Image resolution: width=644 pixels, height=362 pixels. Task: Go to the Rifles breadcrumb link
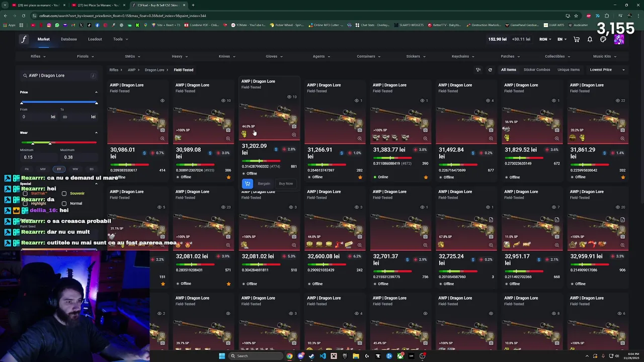click(x=114, y=70)
